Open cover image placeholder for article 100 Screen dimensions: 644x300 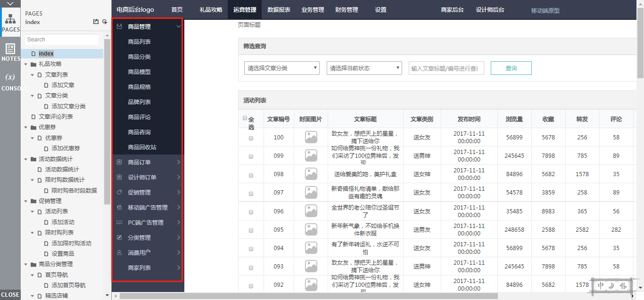(x=311, y=137)
